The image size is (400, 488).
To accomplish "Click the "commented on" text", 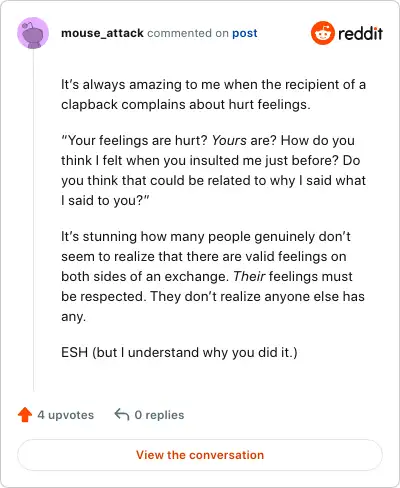I will (188, 33).
